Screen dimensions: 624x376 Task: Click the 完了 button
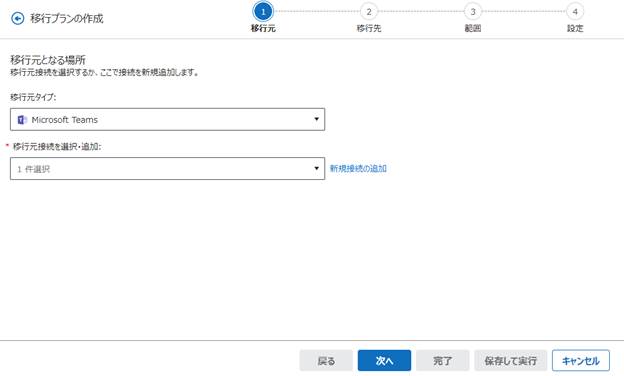click(443, 360)
